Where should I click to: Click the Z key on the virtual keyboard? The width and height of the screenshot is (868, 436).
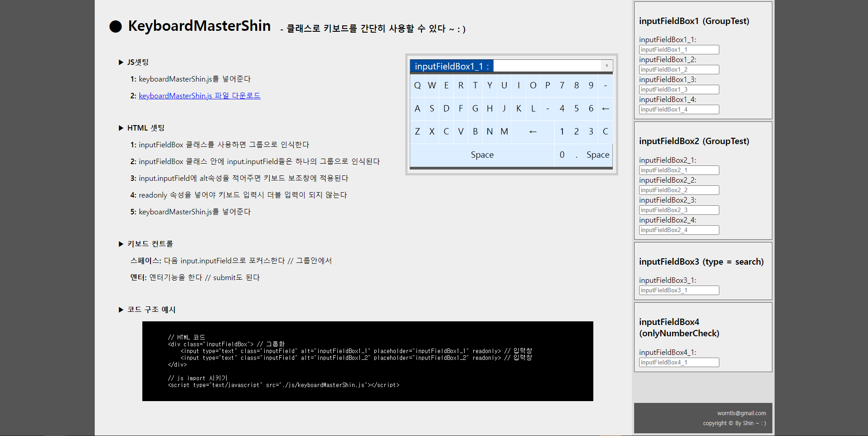click(417, 131)
